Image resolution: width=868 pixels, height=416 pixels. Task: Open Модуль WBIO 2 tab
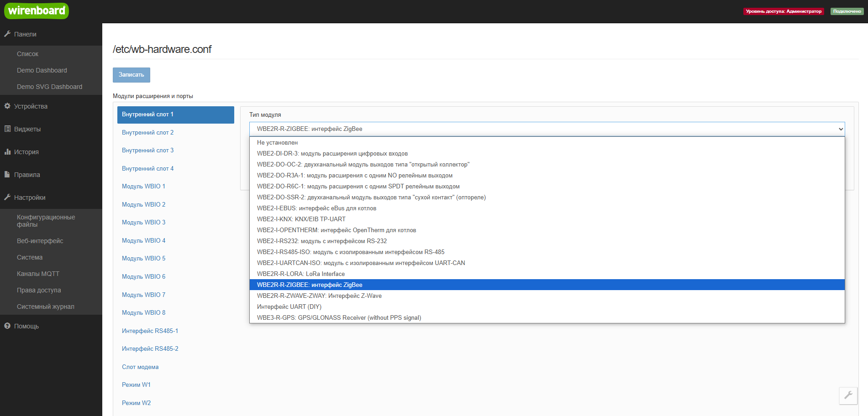point(176,205)
